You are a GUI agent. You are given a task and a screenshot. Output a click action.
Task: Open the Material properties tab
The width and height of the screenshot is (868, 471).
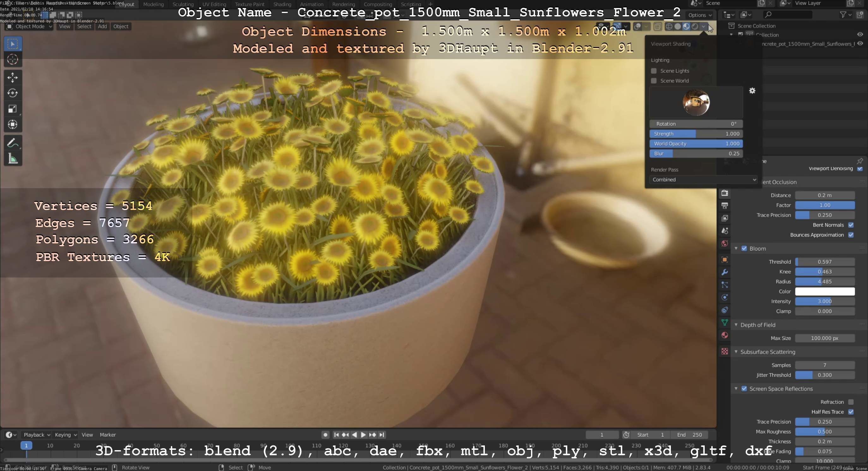point(725,335)
